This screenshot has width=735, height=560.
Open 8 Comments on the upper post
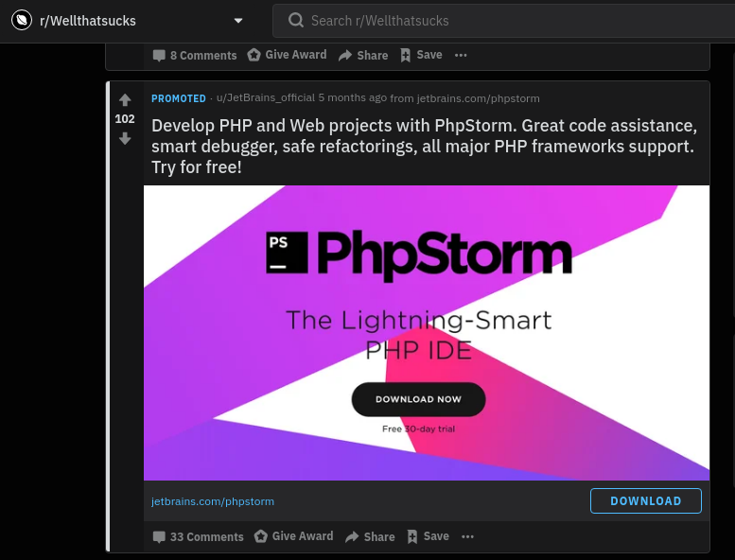point(195,55)
